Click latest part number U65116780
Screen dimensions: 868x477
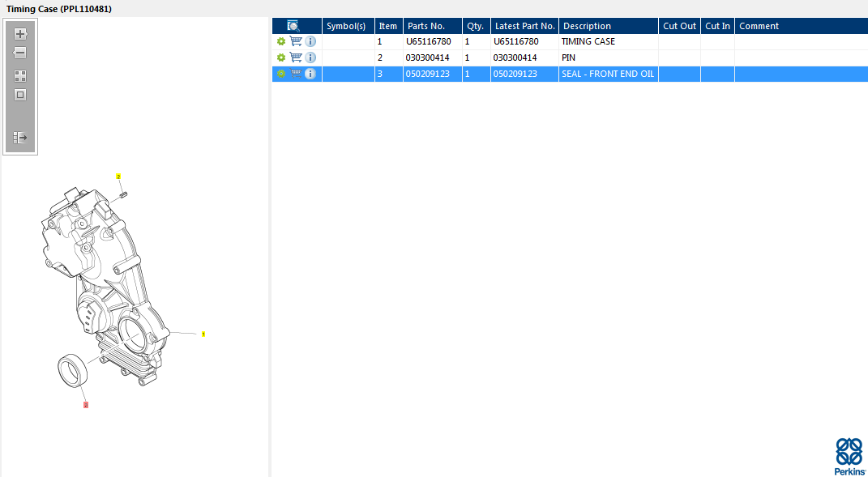[x=516, y=41]
